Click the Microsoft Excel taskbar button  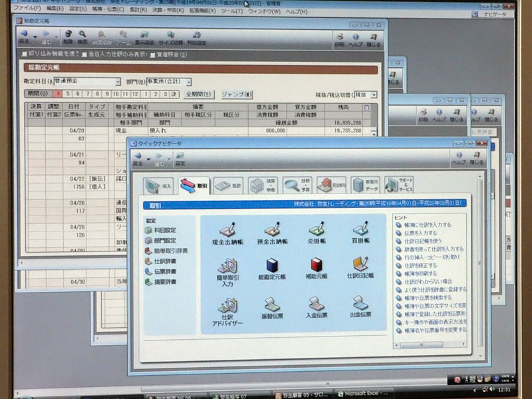(x=364, y=394)
